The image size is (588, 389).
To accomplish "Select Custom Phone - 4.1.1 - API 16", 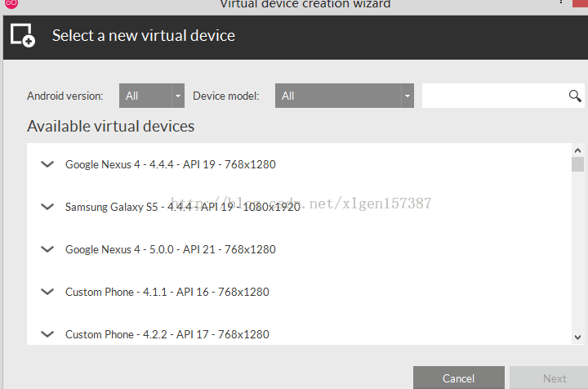I will pos(167,292).
